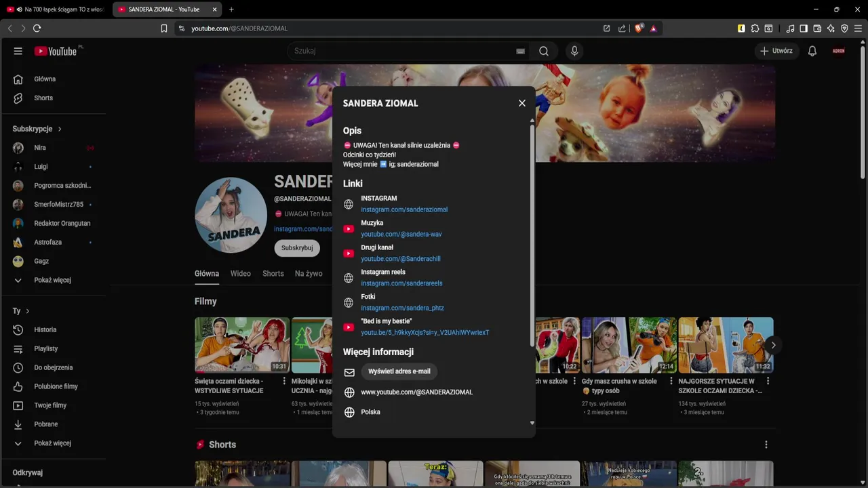Open browser extensions puzzle icon
The height and width of the screenshot is (488, 868).
755,28
